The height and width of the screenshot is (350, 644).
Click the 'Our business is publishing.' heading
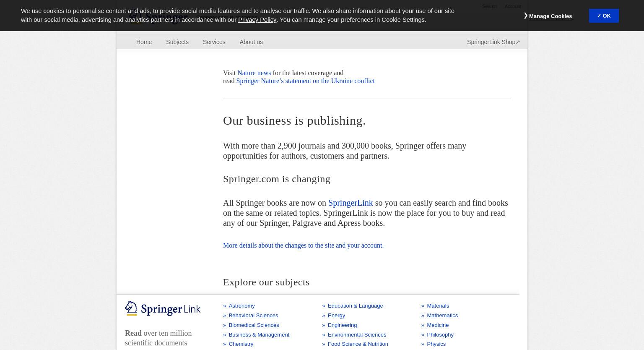(x=294, y=120)
